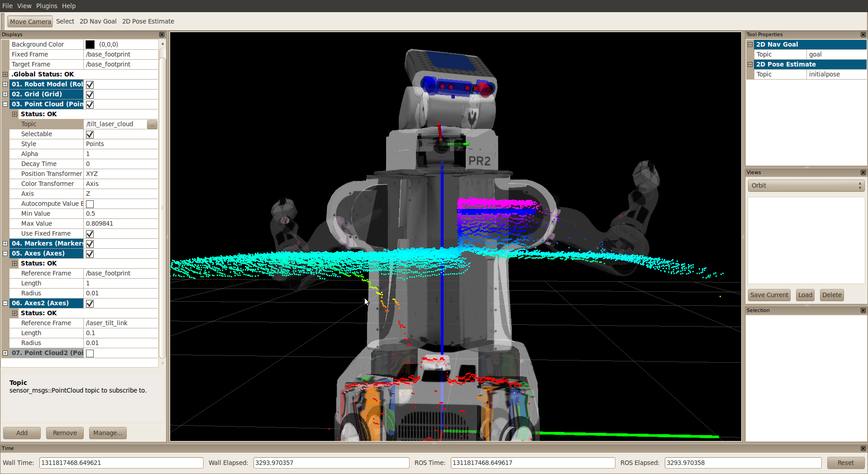
Task: Click the Reset time button
Action: 845,463
